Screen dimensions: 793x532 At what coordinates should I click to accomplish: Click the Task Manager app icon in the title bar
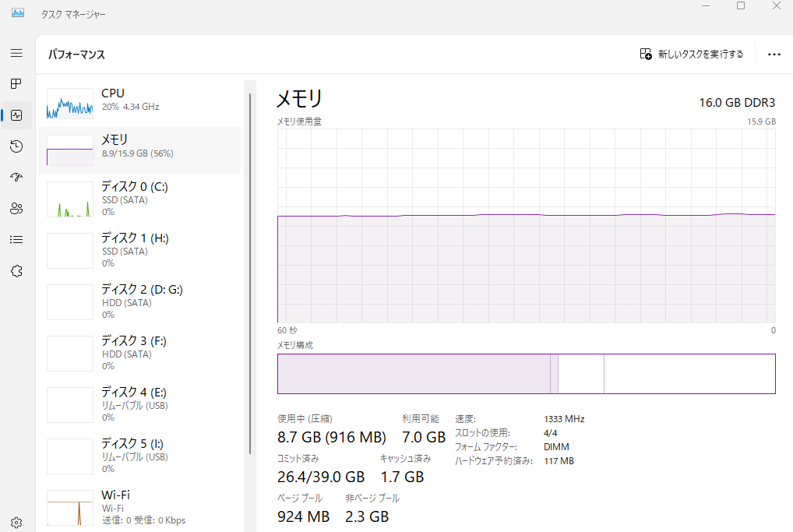click(18, 13)
